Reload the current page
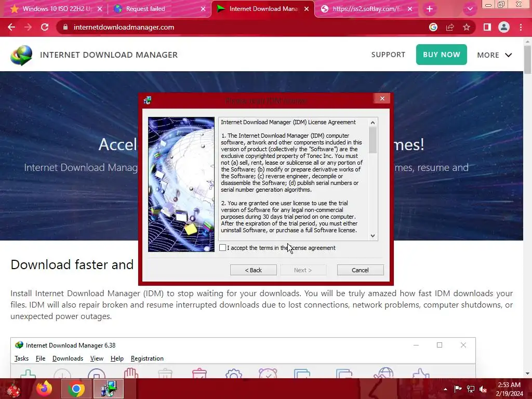 pyautogui.click(x=45, y=27)
